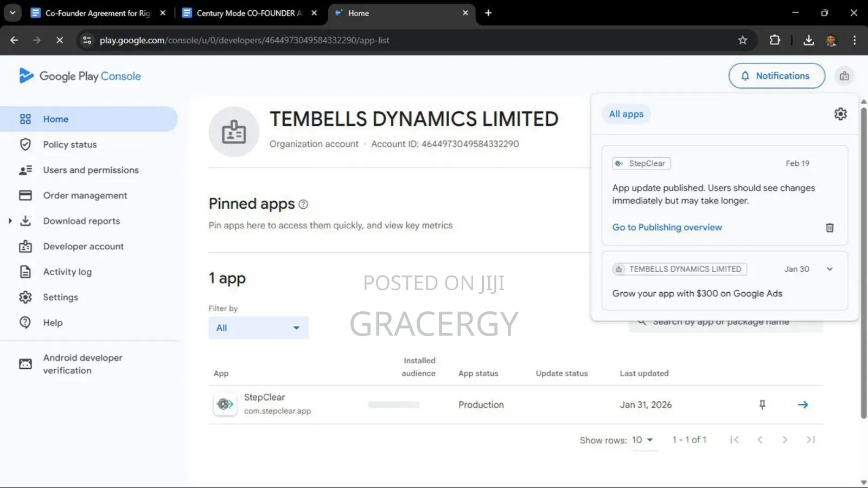The height and width of the screenshot is (488, 868).
Task: Click the organization account avatar
Action: [234, 132]
